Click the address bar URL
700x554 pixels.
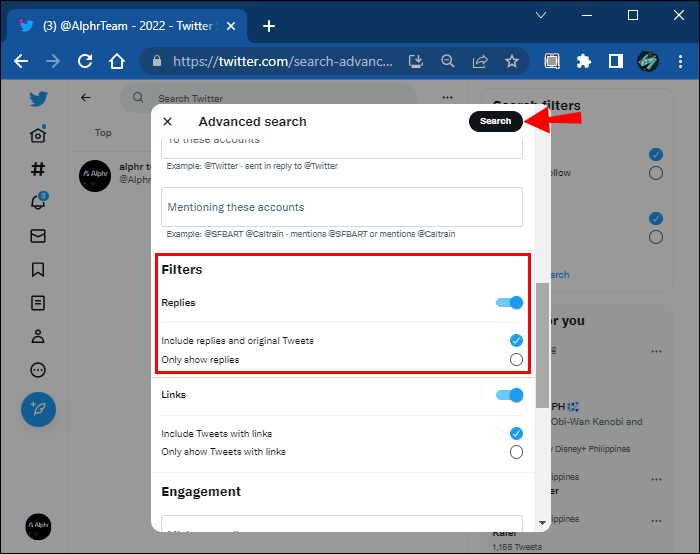[x=283, y=61]
